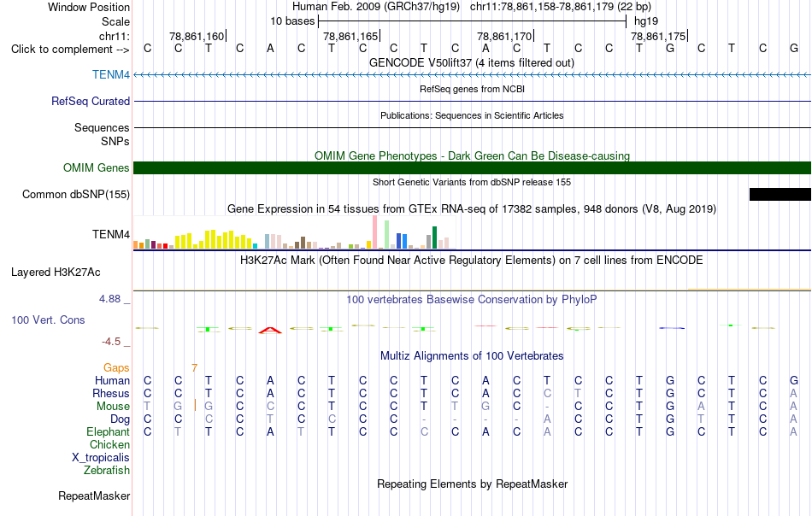Viewport: 812px width, 516px height.
Task: Select the Zebrafish species row label
Action: pyautogui.click(x=107, y=471)
